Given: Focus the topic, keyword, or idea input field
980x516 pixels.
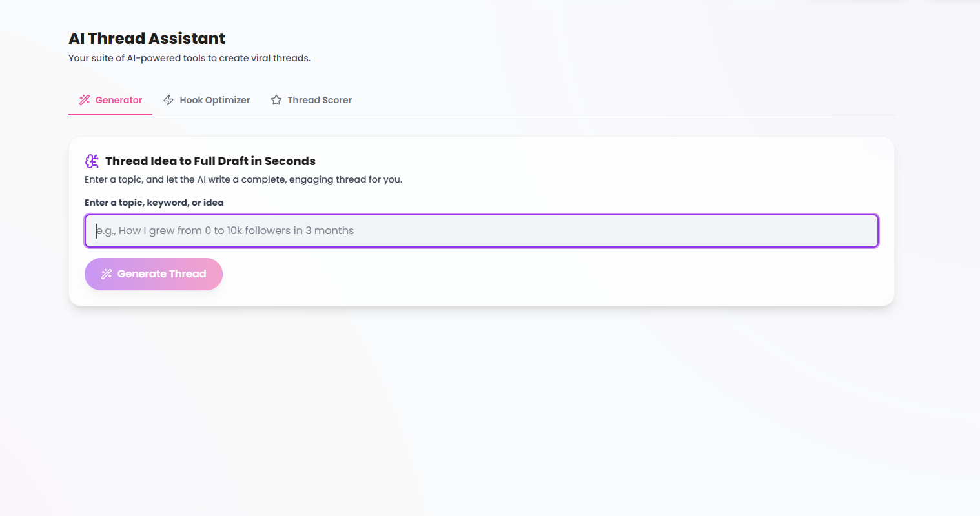Looking at the screenshot, I should (x=482, y=231).
